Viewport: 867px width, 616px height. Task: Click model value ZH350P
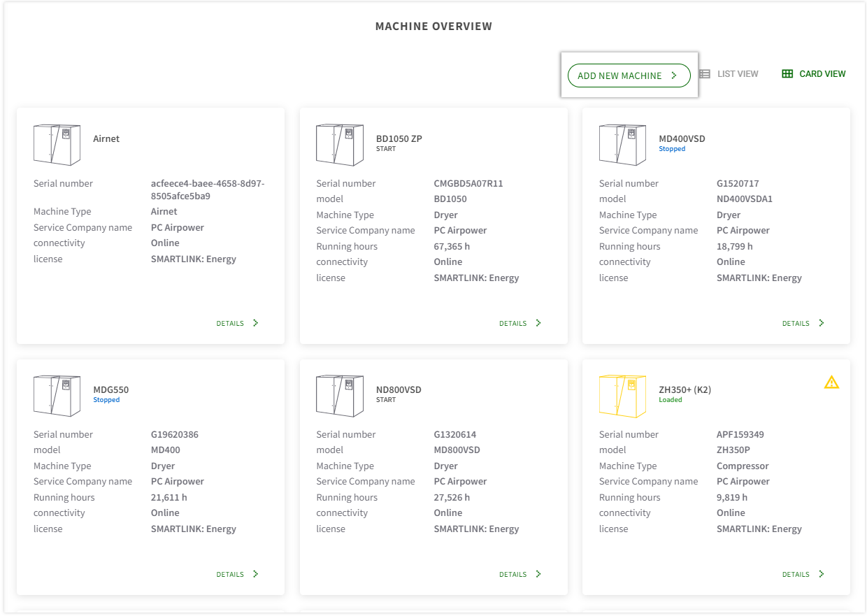click(733, 450)
